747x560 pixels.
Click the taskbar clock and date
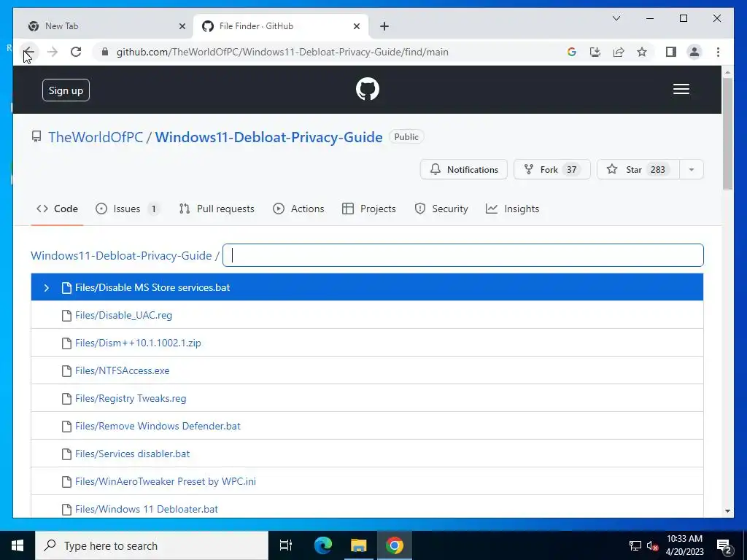coord(684,545)
